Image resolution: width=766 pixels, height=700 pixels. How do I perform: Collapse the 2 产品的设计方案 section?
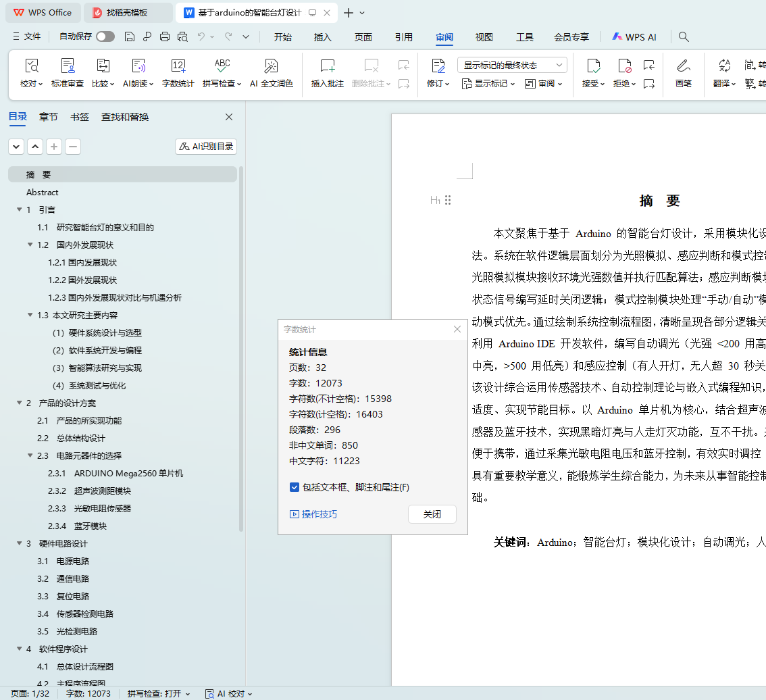[x=20, y=403]
